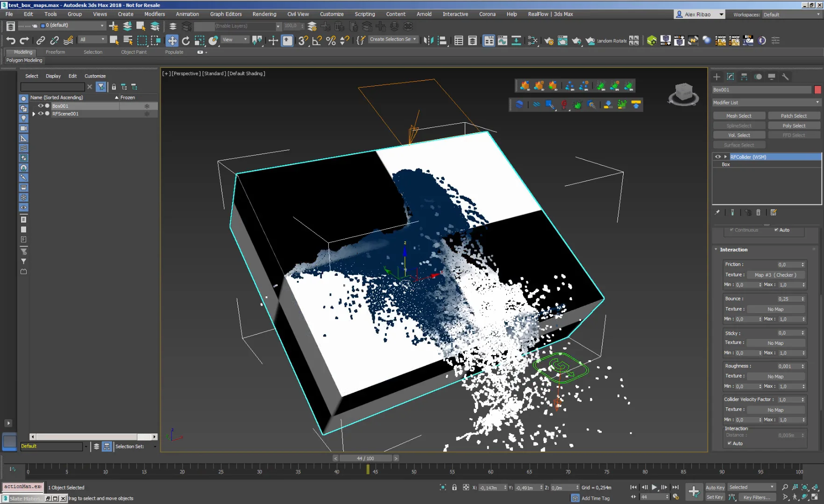Select the Rotate tool in toolbar
The height and width of the screenshot is (504, 824).
[x=186, y=41]
